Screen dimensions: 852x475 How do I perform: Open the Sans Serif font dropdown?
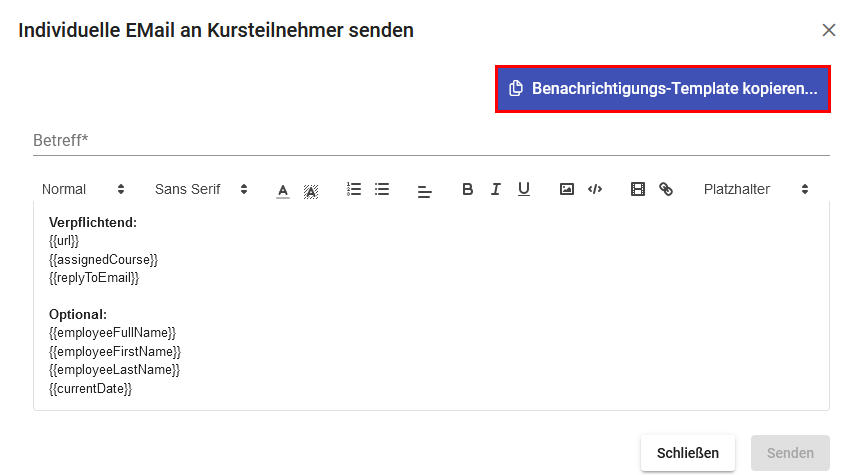(x=201, y=189)
